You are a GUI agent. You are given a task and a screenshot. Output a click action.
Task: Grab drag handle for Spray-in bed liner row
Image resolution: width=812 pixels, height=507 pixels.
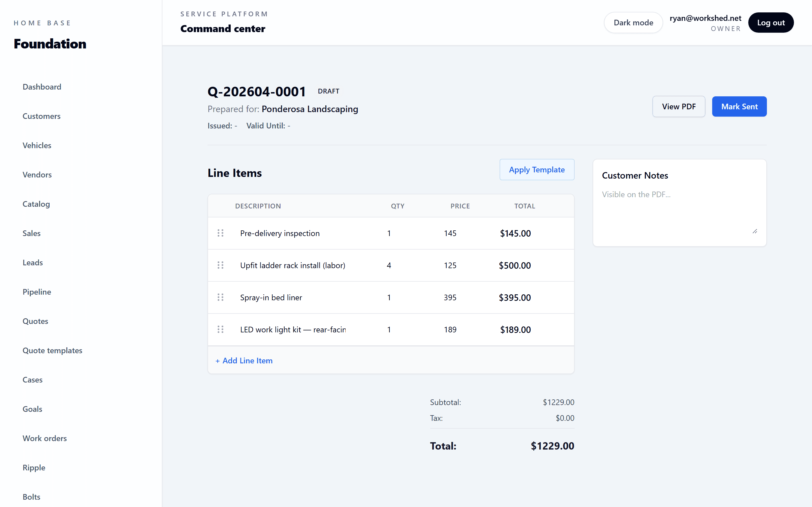point(220,297)
